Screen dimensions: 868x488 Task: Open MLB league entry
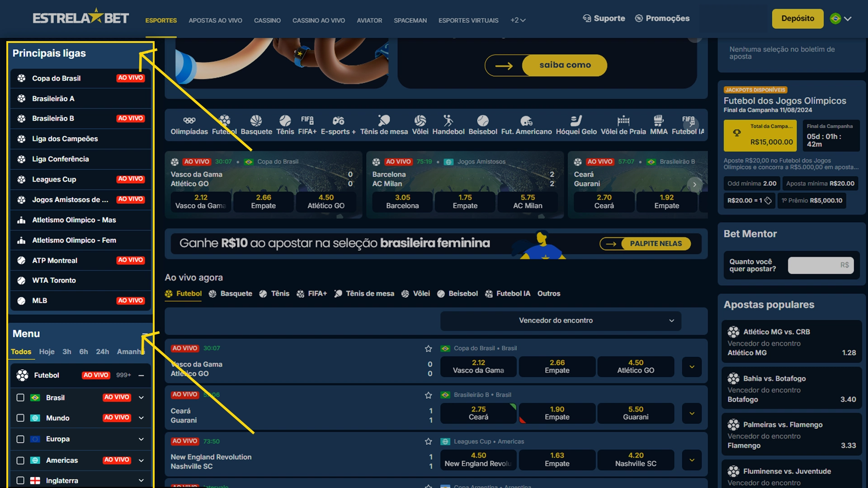80,301
